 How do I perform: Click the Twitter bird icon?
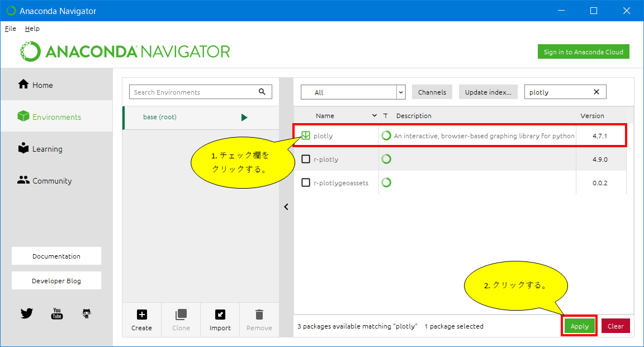(27, 313)
